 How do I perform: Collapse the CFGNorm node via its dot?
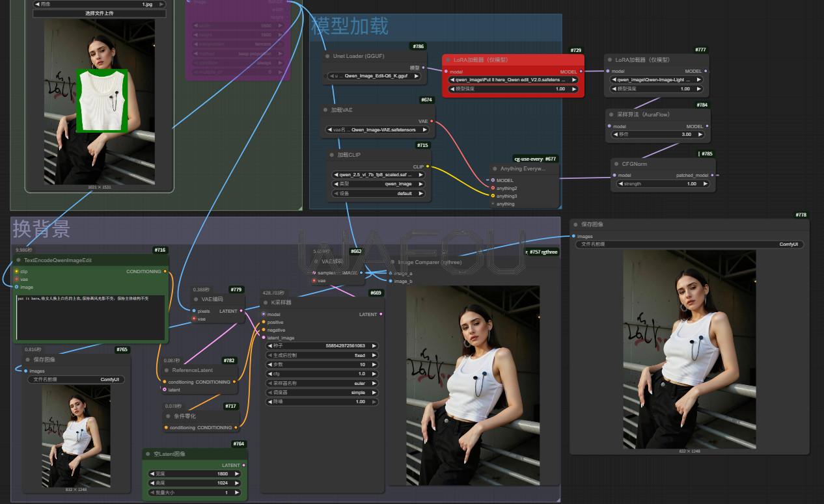[615, 164]
